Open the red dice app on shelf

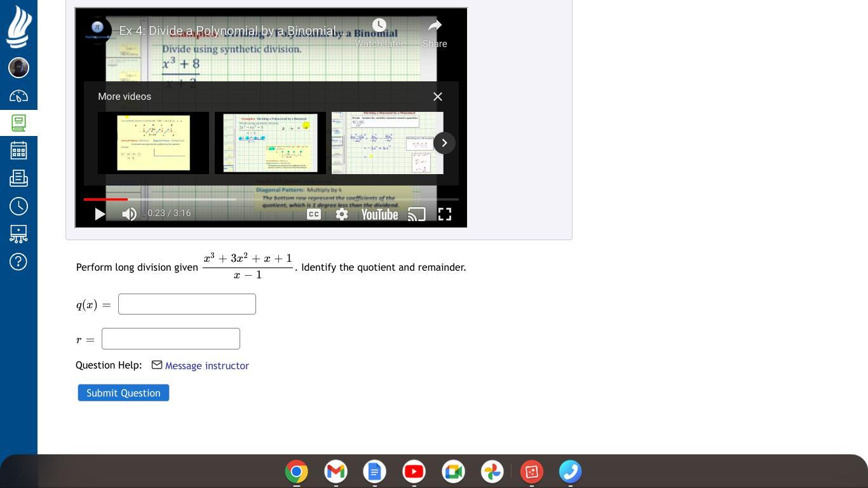pyautogui.click(x=532, y=471)
